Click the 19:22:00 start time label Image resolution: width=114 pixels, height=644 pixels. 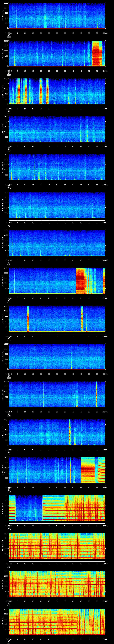click(x=9, y=33)
